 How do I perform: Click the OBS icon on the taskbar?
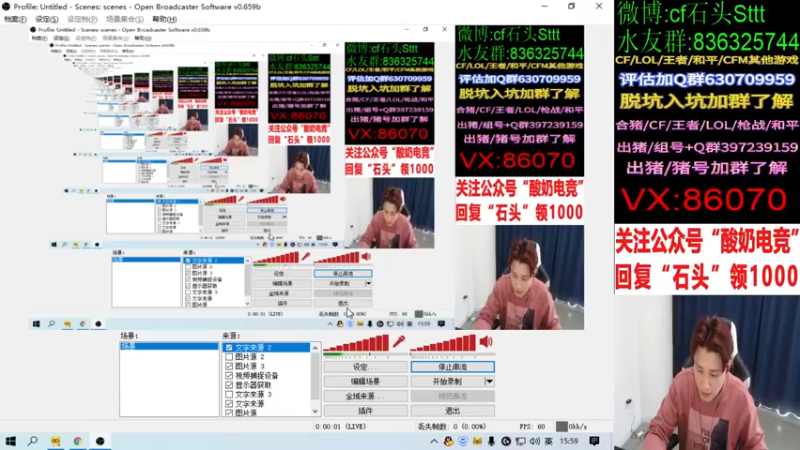[100, 441]
